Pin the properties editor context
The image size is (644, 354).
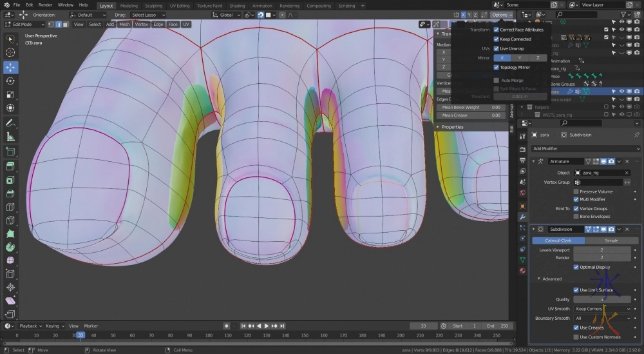(637, 135)
